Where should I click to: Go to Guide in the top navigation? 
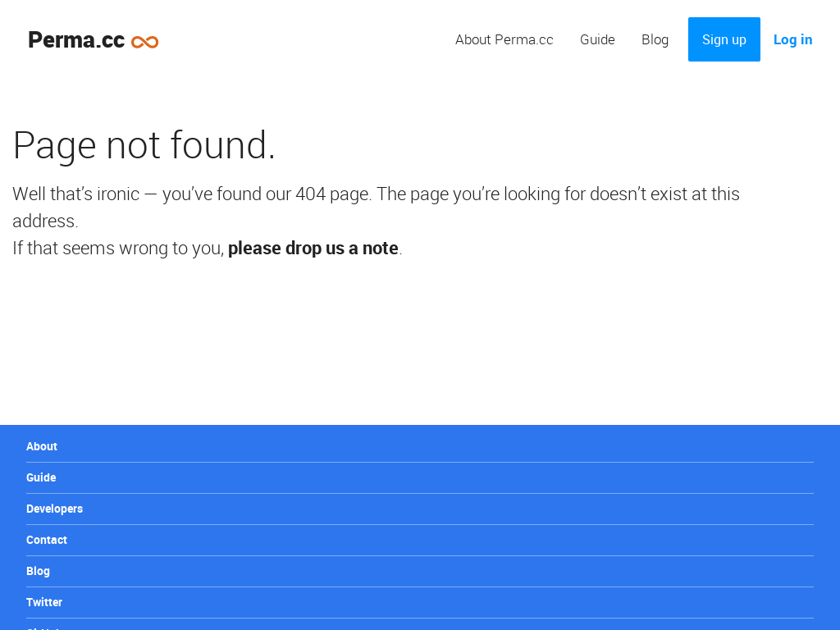click(x=597, y=39)
